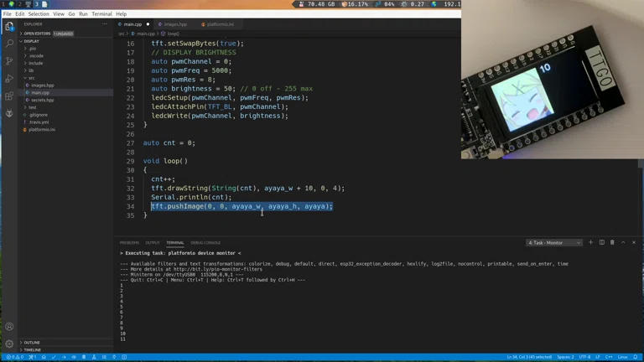Open the File menu
644x362 pixels.
pos(8,14)
